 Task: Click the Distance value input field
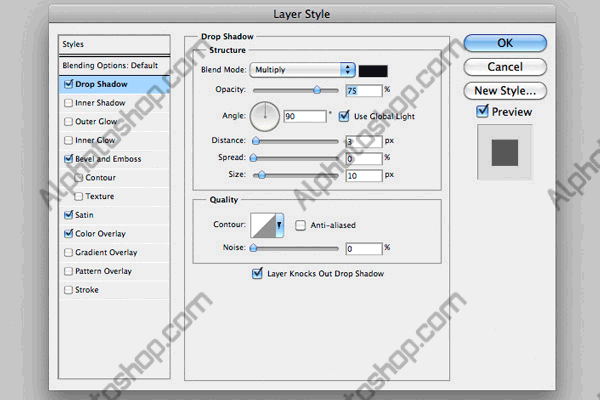tap(364, 141)
